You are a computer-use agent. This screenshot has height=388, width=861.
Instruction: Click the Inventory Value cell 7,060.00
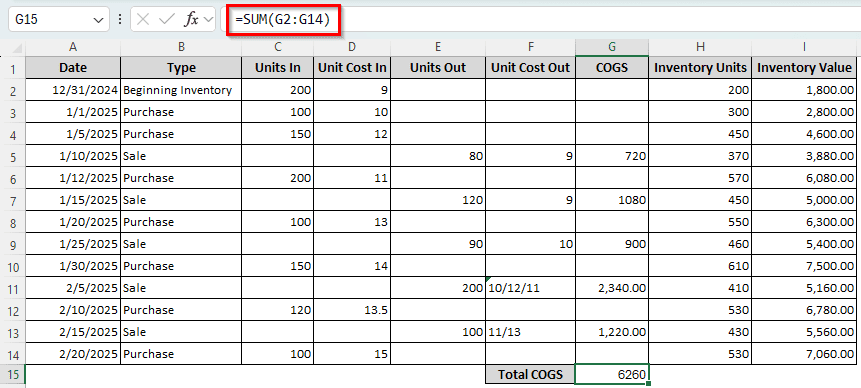[804, 354]
